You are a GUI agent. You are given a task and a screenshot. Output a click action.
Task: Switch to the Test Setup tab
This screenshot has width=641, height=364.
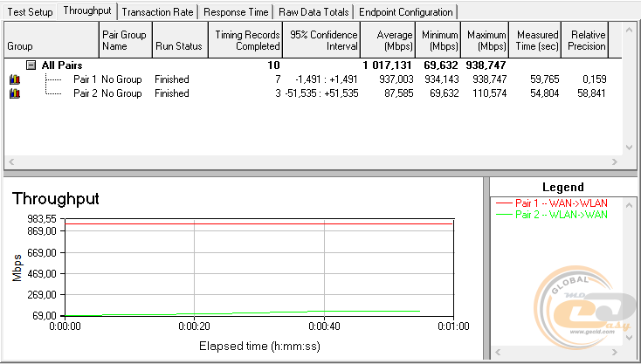coord(30,12)
